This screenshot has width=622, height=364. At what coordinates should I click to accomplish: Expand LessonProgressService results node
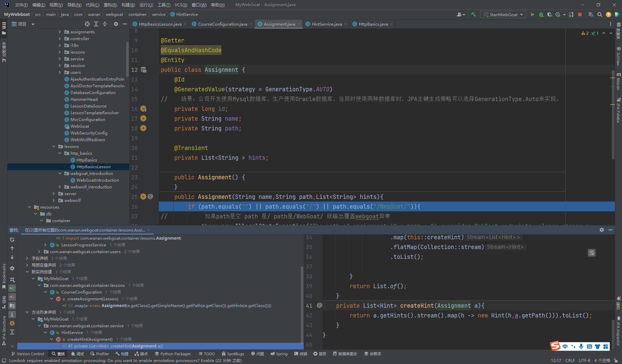pos(45,245)
